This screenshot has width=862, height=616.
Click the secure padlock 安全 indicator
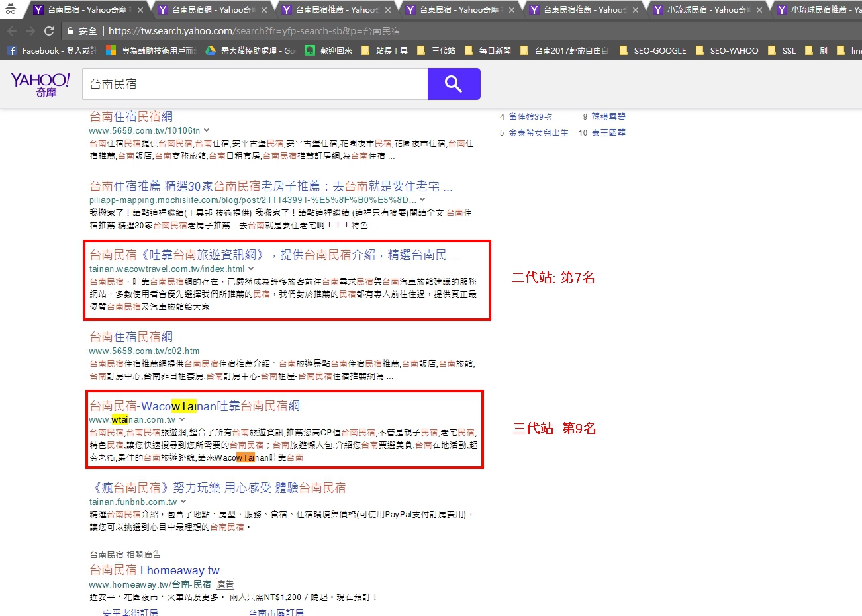pos(82,31)
